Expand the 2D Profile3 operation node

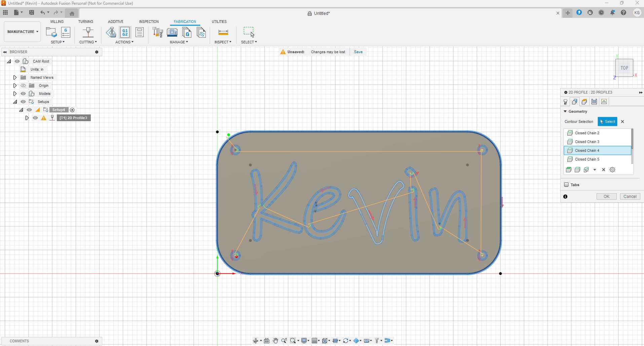(x=27, y=118)
